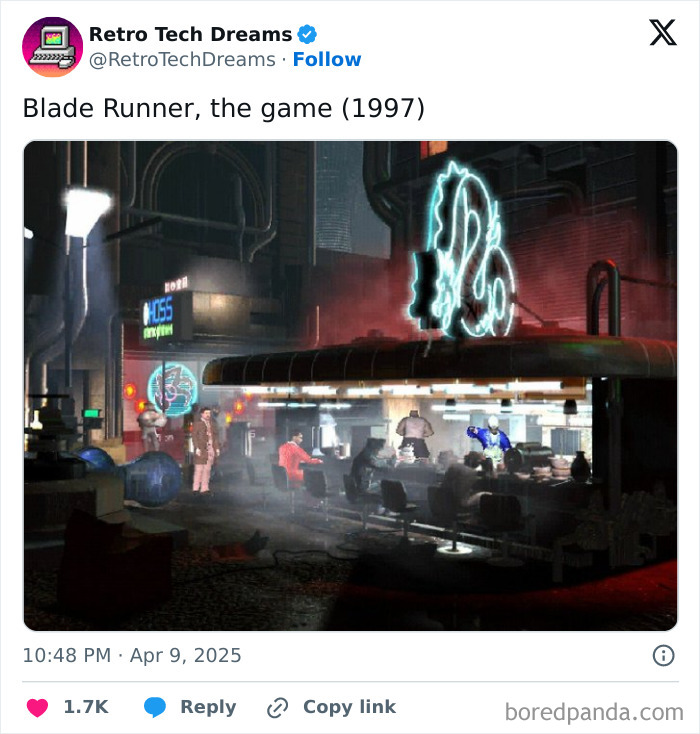Like the tweet with heart icon
This screenshot has width=700, height=734.
coord(37,707)
